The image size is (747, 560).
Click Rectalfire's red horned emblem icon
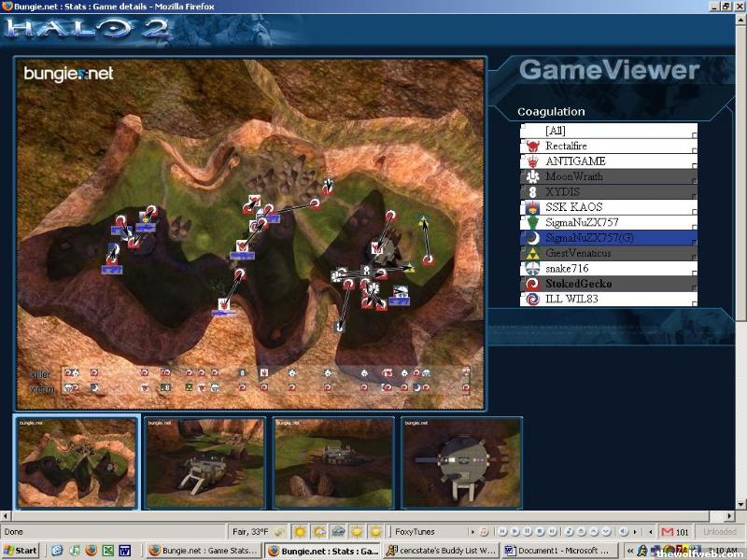531,147
